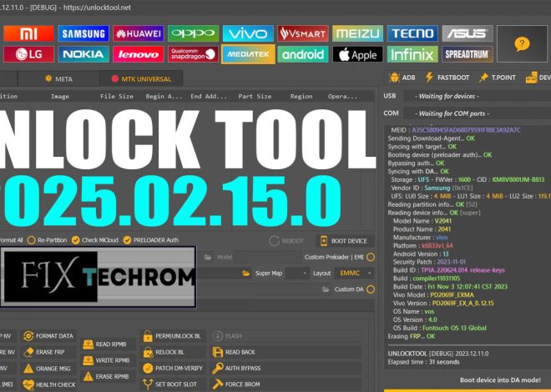Select the Asus brand icon
Viewport: 551px width, 392px height.
(468, 33)
